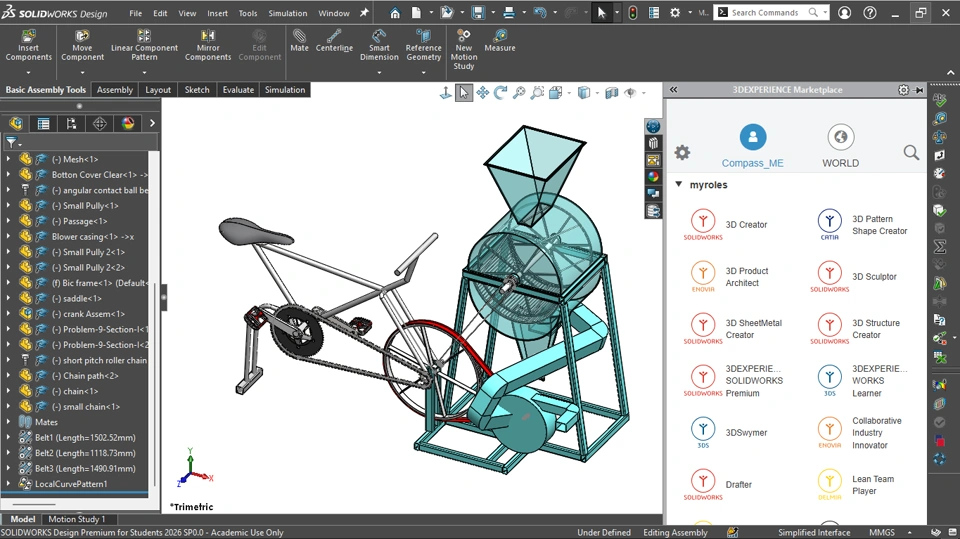Viewport: 960px width, 539px height.
Task: Open the Insert Components dropdown arrow
Action: 28,72
